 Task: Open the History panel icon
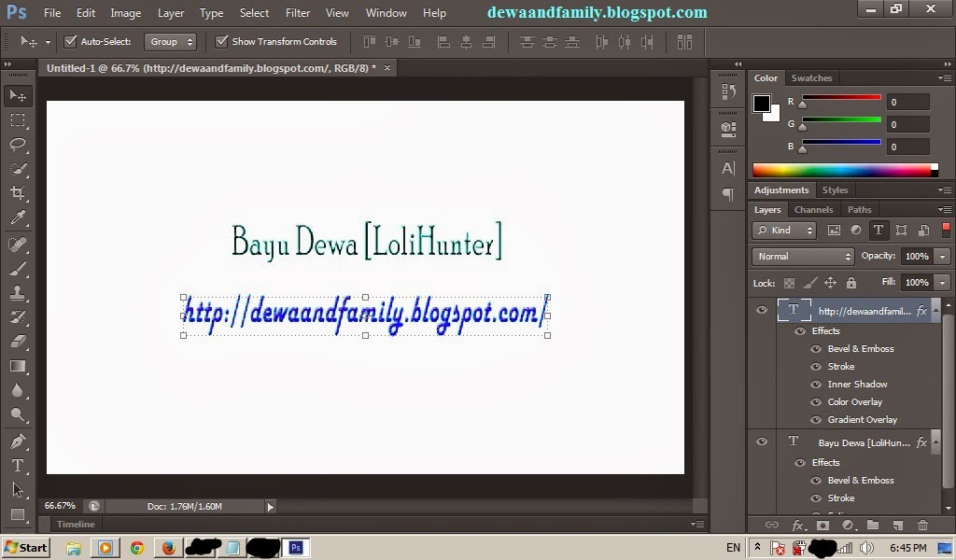[x=728, y=91]
